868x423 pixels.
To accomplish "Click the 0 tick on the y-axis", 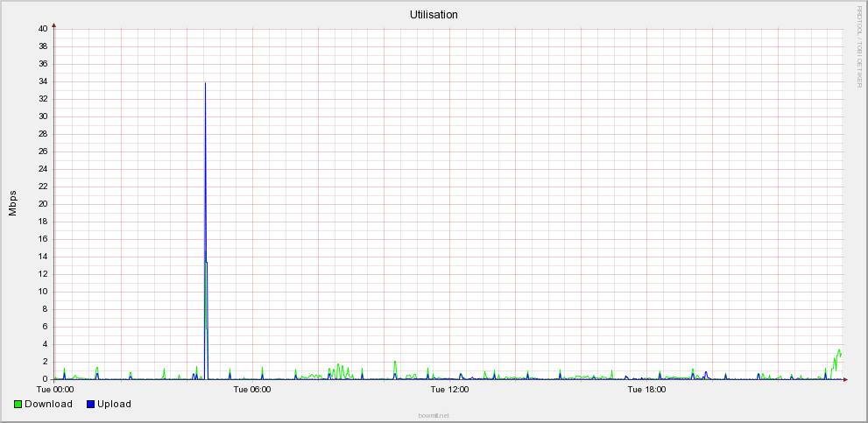I will coord(45,379).
